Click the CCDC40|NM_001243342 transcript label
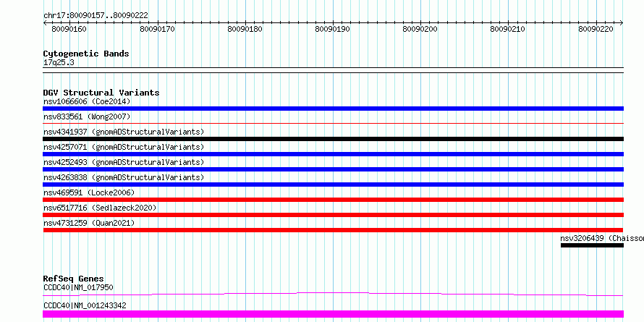Viewport: 644px width, 322px height. (85, 305)
